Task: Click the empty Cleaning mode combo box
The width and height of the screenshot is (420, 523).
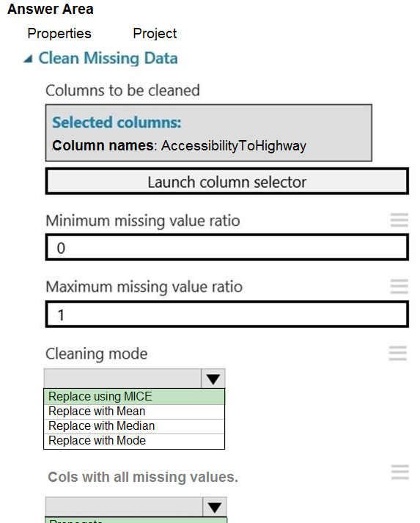Action: 122,378
